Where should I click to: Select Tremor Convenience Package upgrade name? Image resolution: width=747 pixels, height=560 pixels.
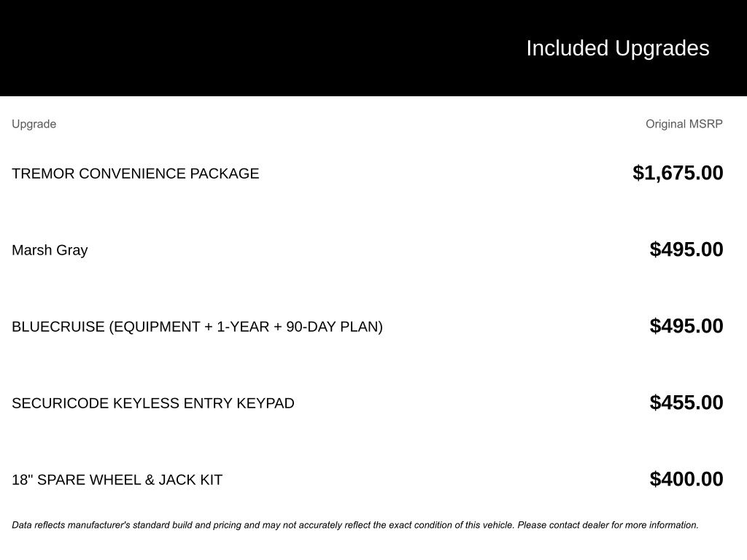click(135, 174)
